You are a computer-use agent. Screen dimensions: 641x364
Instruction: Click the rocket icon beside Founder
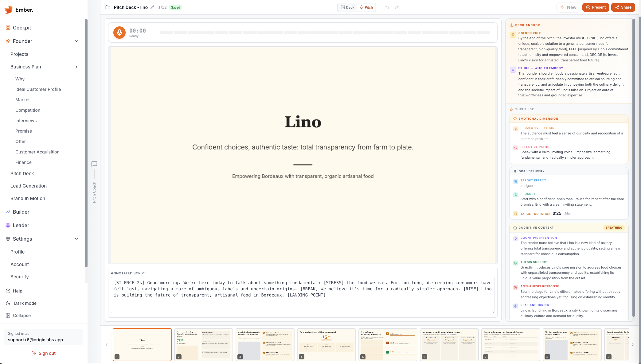click(8, 41)
